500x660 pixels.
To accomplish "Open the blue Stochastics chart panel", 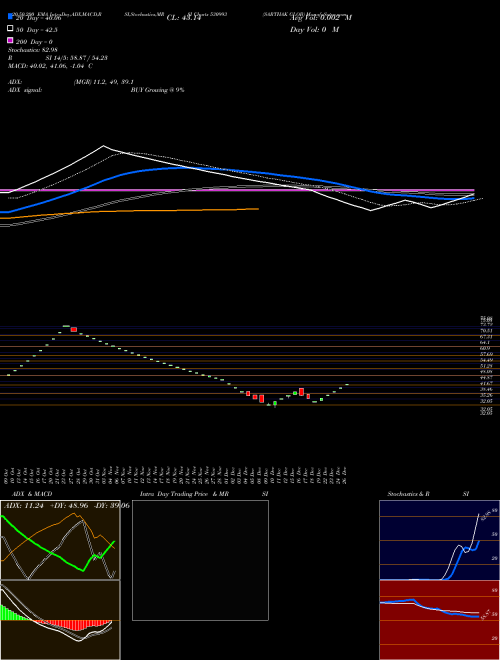I will coord(439,540).
